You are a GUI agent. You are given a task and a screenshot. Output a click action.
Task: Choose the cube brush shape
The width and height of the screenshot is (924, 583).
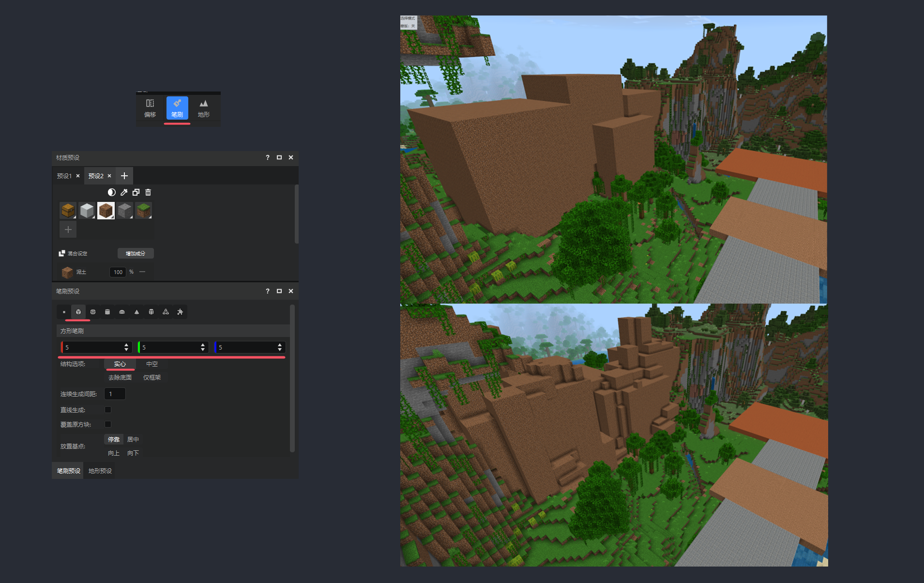click(78, 312)
